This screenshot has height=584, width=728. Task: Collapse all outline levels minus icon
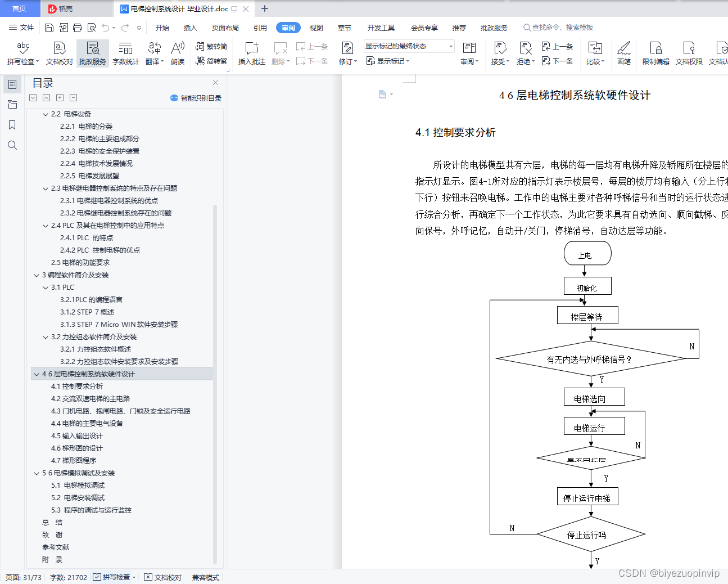(74, 97)
